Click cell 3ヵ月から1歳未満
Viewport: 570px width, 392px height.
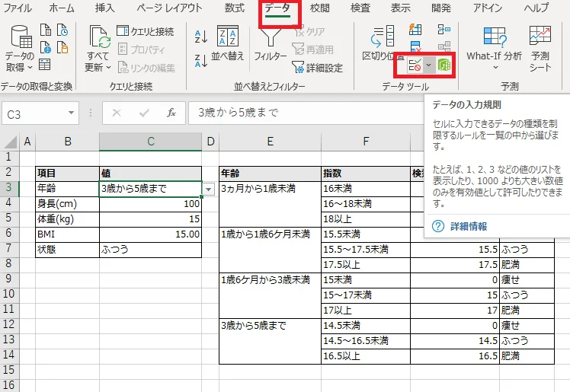(x=270, y=204)
